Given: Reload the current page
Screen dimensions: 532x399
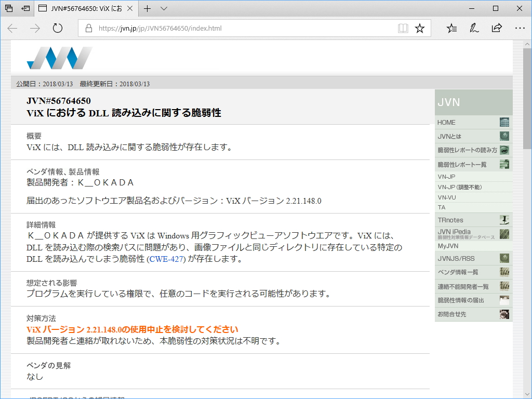Looking at the screenshot, I should (57, 29).
